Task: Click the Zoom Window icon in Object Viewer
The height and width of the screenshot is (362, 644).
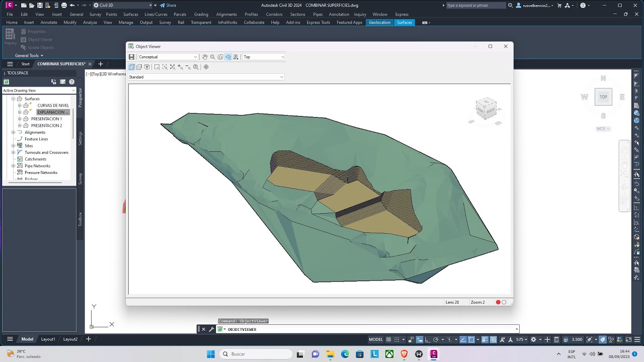Action: click(x=157, y=67)
